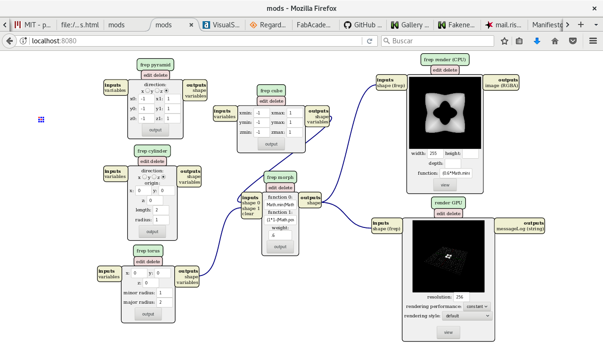Open the rendering style dropdown
This screenshot has width=603, height=364.
click(467, 316)
